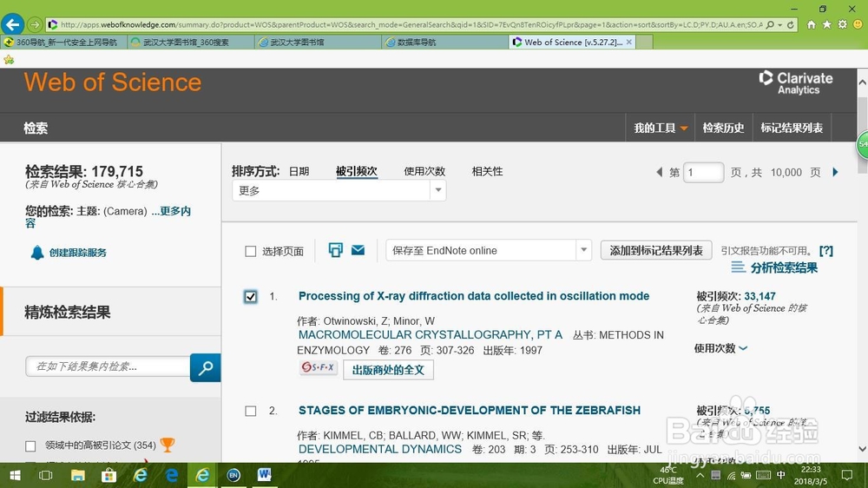Open Microsoft Store on taskbar
The height and width of the screenshot is (488, 868).
108,475
